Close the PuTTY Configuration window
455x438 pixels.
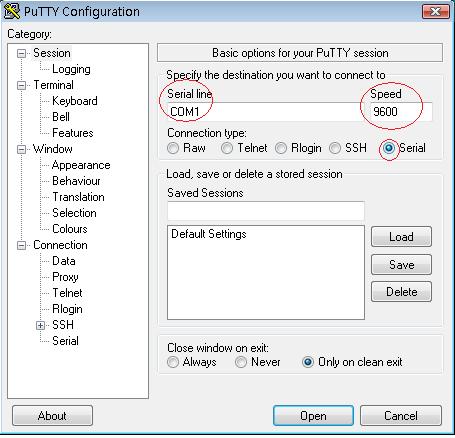(436, 12)
